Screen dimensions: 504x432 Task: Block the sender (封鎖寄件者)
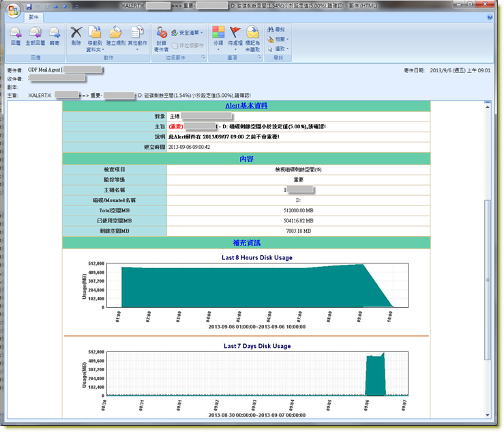[162, 40]
